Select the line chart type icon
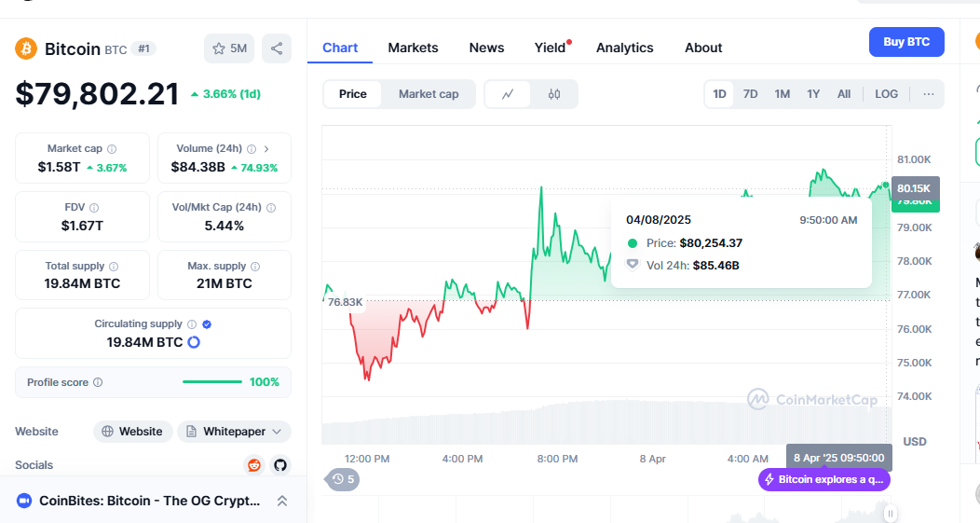 tap(508, 94)
